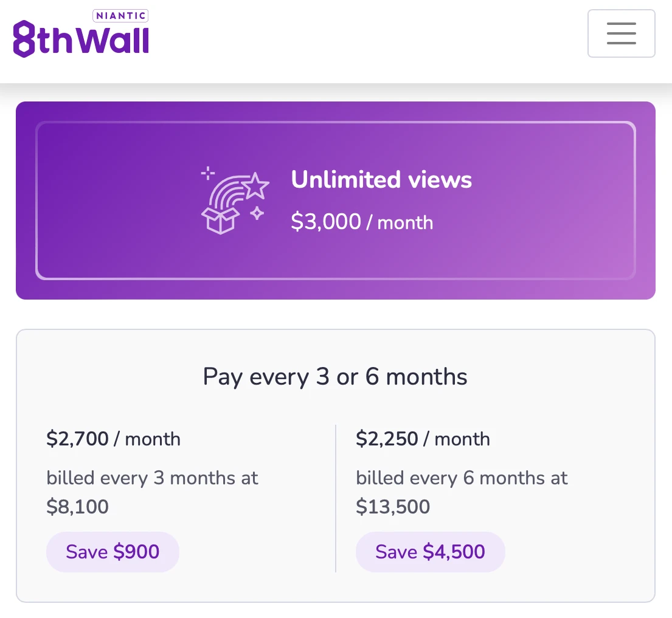The height and width of the screenshot is (618, 672).
Task: Click the $3,000 / month price
Action: [x=362, y=222]
